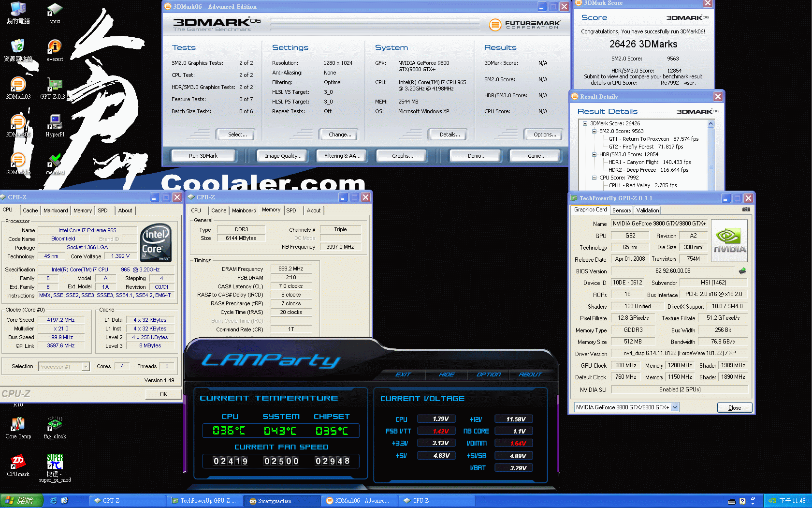
Task: Open SPD tab in the Memory CPU-Z window
Action: [291, 210]
